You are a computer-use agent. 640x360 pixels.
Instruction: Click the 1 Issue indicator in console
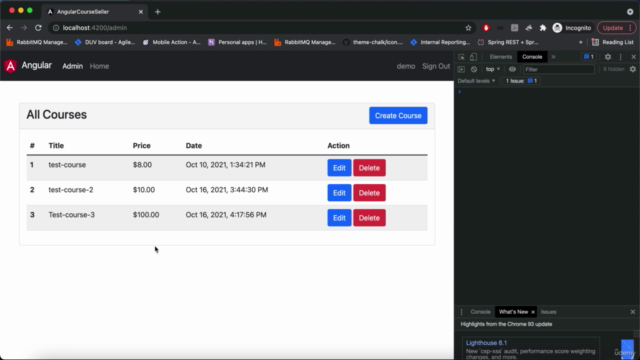(x=522, y=81)
